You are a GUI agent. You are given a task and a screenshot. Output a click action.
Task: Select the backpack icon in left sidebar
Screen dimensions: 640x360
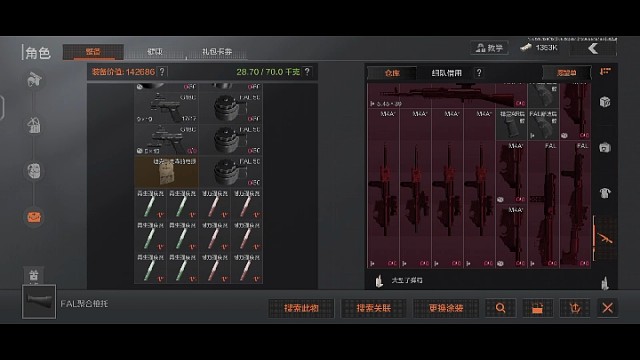tap(34, 171)
